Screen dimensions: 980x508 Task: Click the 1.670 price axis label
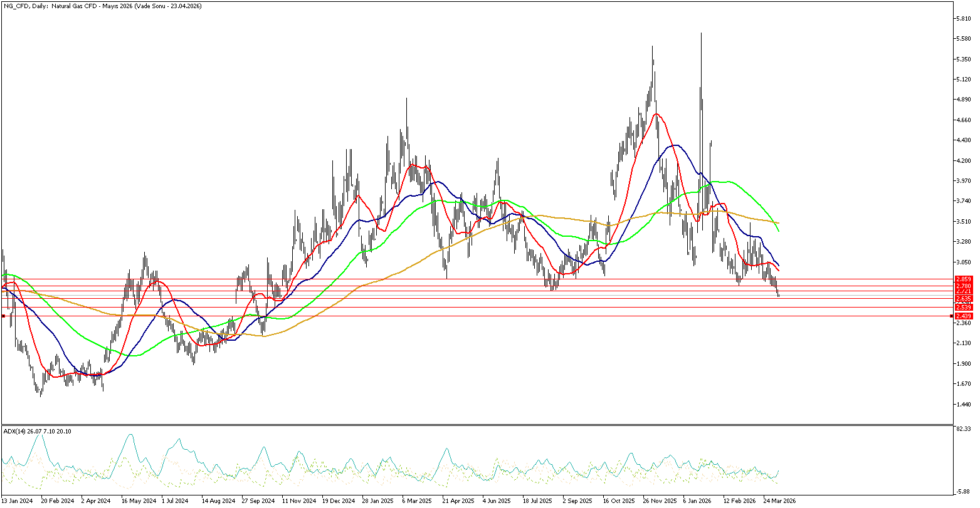pos(964,384)
